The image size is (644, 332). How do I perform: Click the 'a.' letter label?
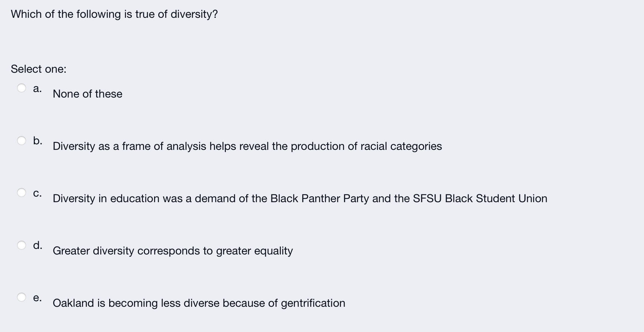(37, 88)
